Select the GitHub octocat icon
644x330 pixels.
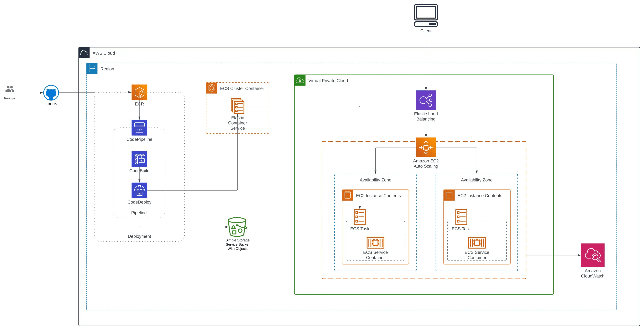51,93
